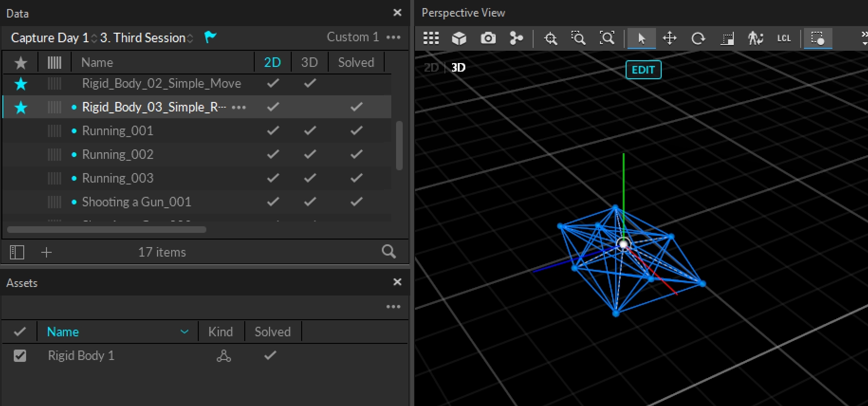Click the EDIT button in viewport
Image resolution: width=868 pixels, height=406 pixels.
point(643,70)
